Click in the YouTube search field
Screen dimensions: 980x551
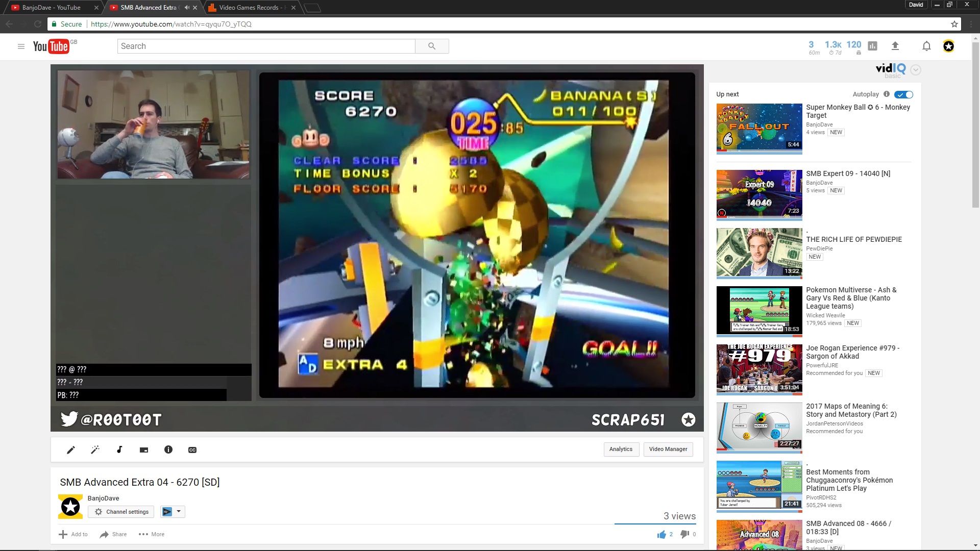pyautogui.click(x=265, y=46)
